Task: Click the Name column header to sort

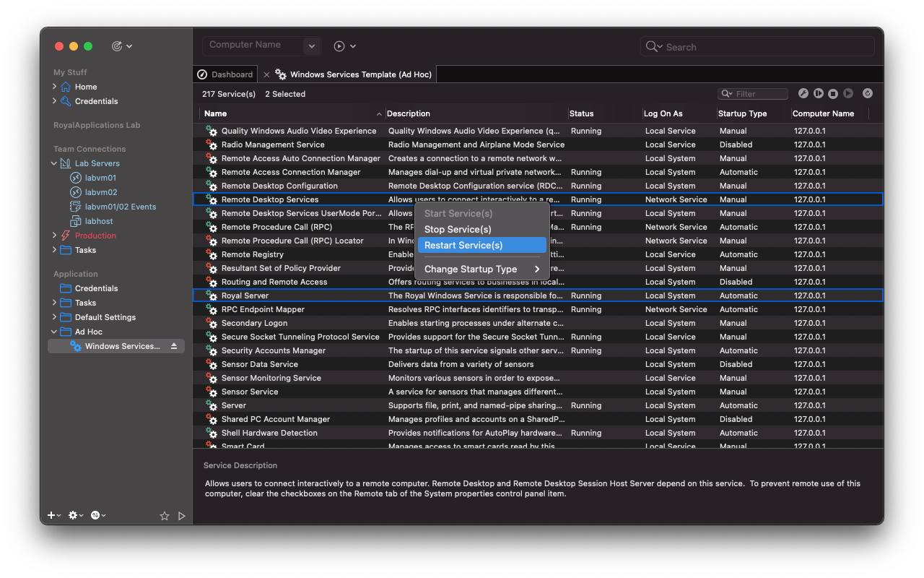Action: point(215,113)
